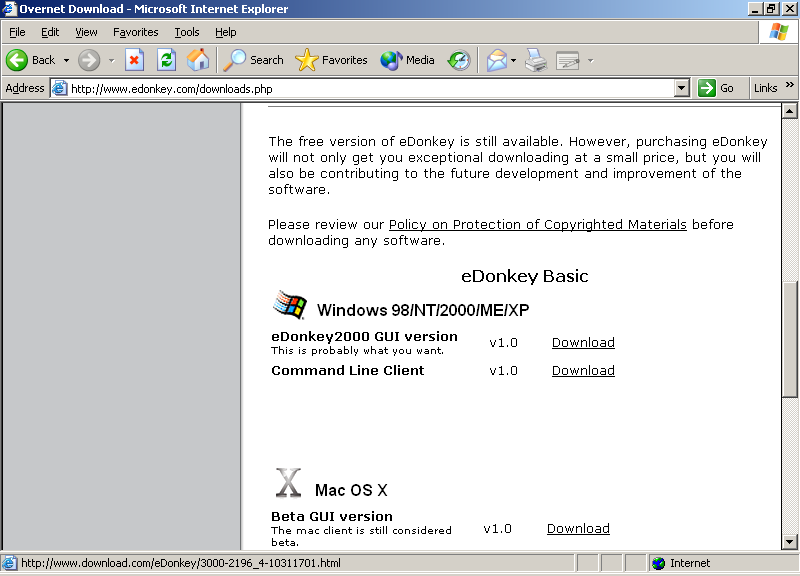Click the Edit page toolbar icon

[568, 61]
